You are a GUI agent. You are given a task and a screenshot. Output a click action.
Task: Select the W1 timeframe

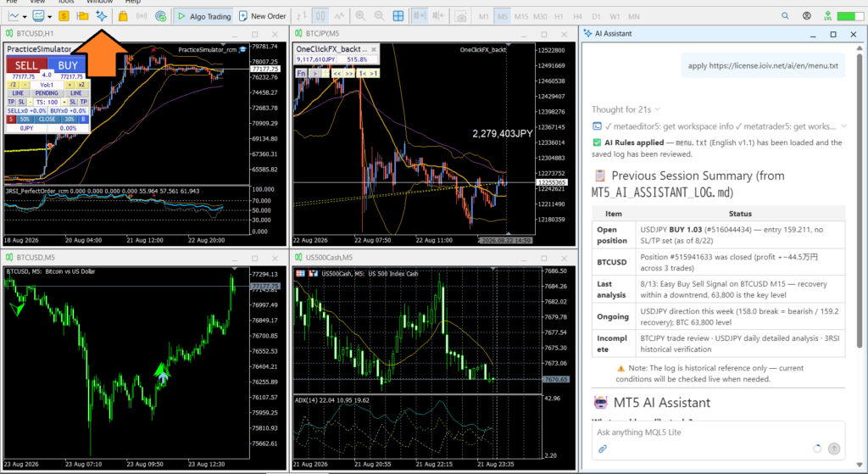point(615,17)
